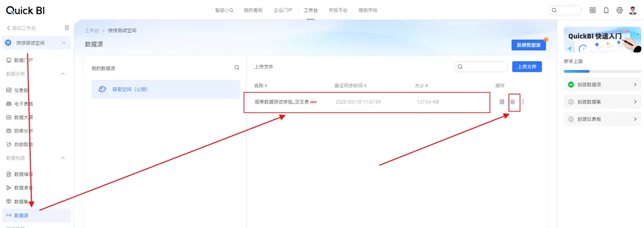
Task: Select 探索空间（公测） data source
Action: tap(166, 89)
